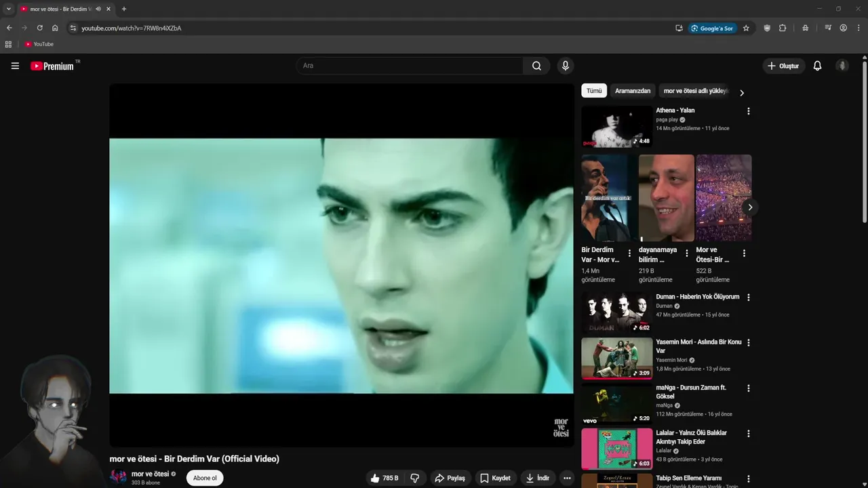Click the page vertical scrollbar

tap(865, 142)
